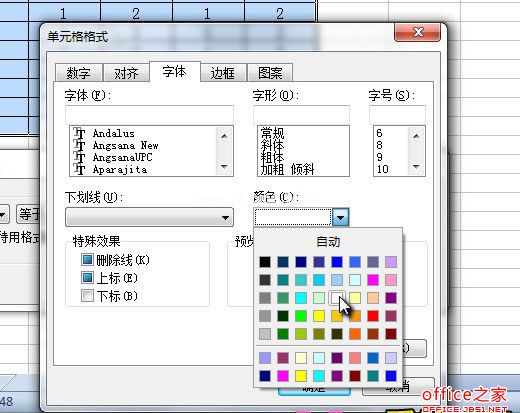Choose the sea green color swatch
Image resolution: width=520 pixels, height=413 pixels.
click(x=283, y=298)
